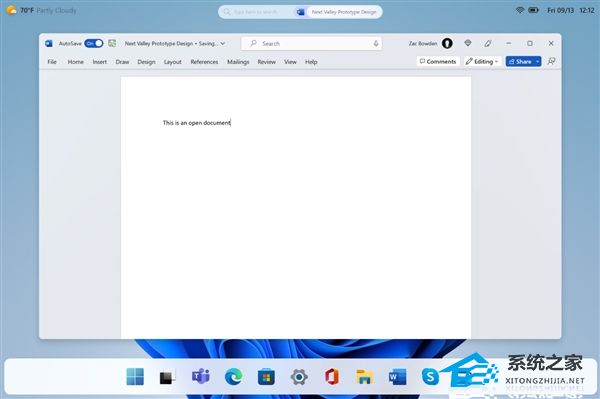The image size is (600, 399).
Task: Switch to the Insert ribbon tab
Action: click(99, 62)
